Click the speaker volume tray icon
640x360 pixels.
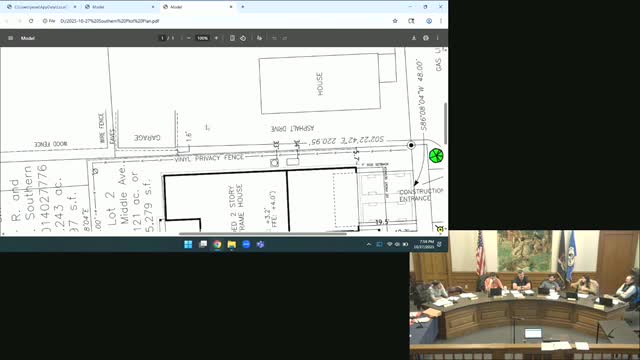398,244
